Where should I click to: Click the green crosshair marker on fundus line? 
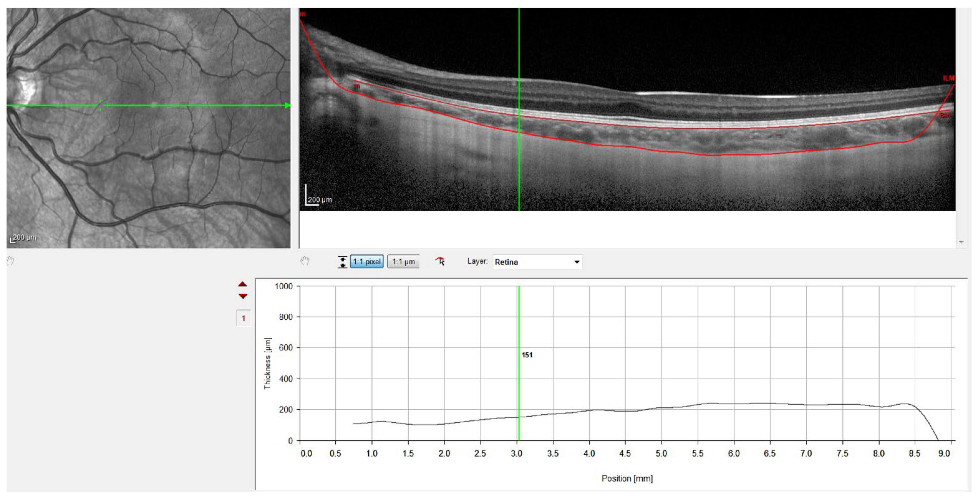tap(100, 105)
